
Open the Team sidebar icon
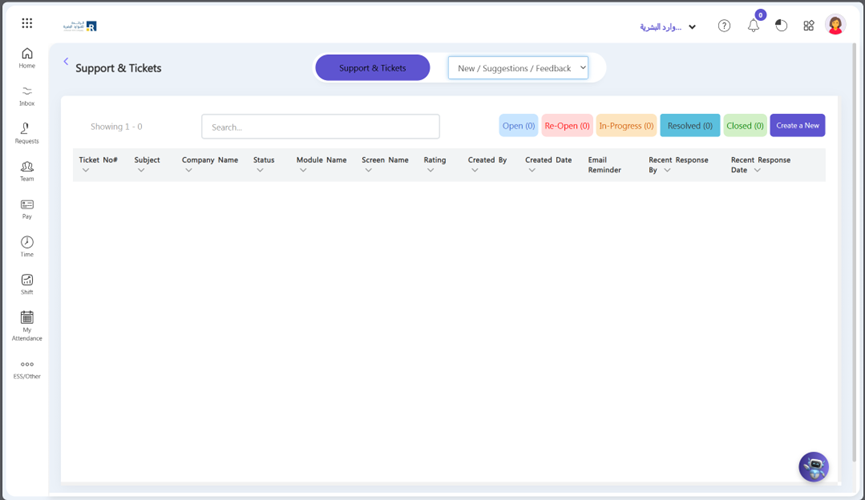pos(27,167)
